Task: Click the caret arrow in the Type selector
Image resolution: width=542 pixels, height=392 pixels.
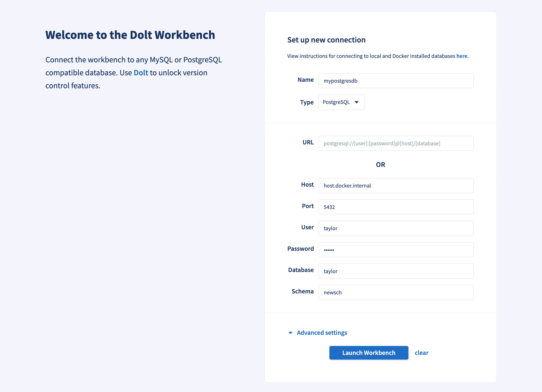Action: pyautogui.click(x=356, y=102)
